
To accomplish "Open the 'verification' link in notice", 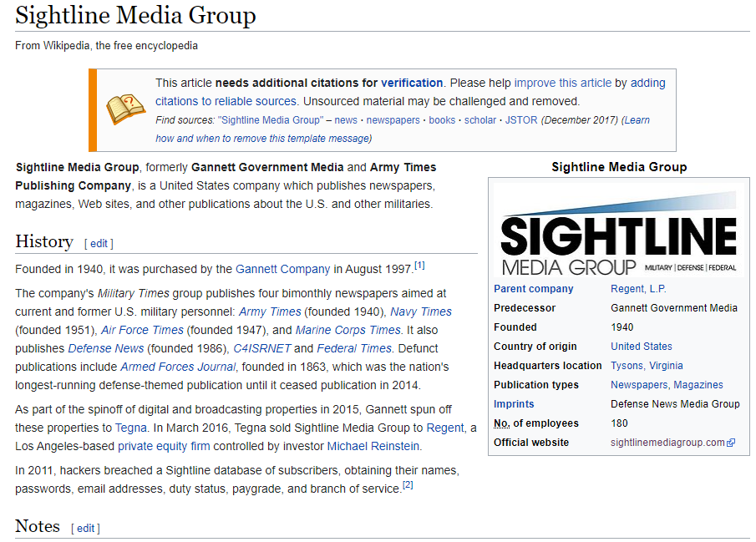I will tap(412, 83).
